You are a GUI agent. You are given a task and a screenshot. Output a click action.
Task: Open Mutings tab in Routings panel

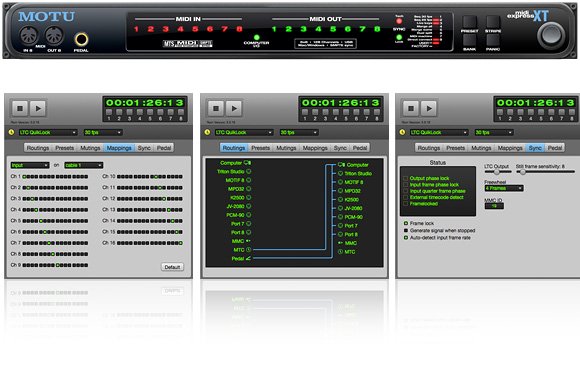(286, 148)
